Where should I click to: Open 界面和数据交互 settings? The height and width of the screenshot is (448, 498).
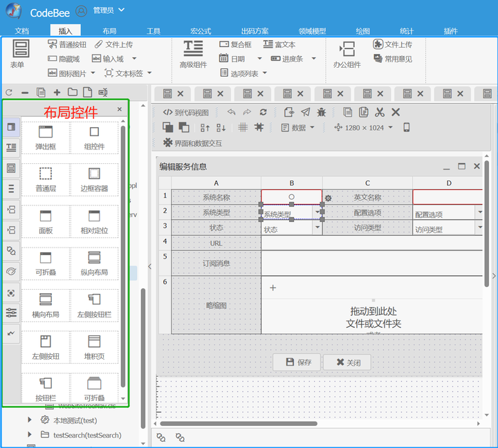coord(192,143)
